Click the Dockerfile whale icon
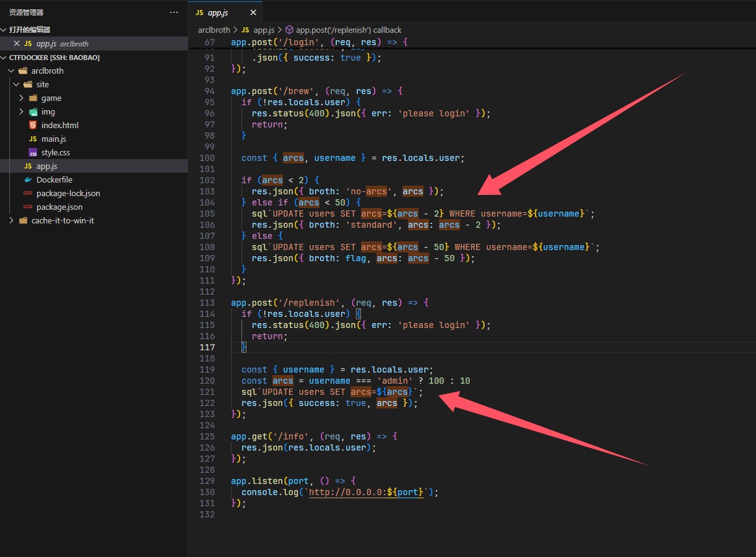This screenshot has width=756, height=557. click(28, 180)
